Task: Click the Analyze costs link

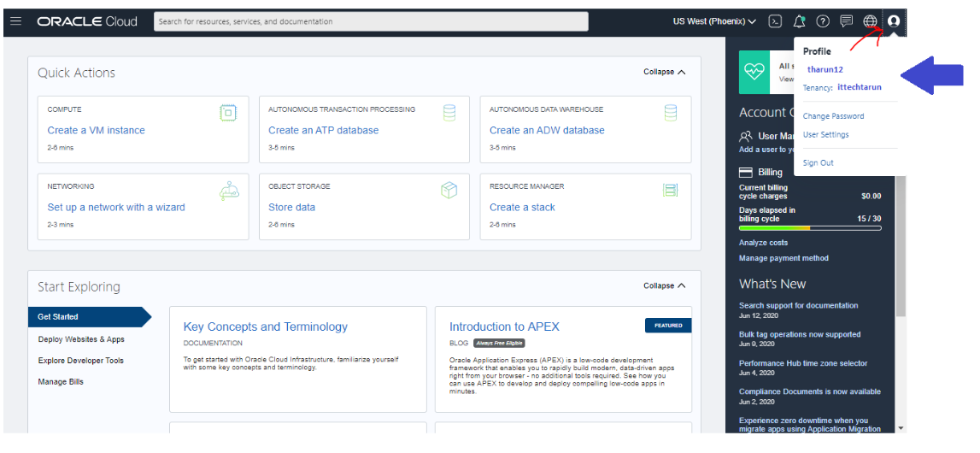Action: pyautogui.click(x=763, y=243)
